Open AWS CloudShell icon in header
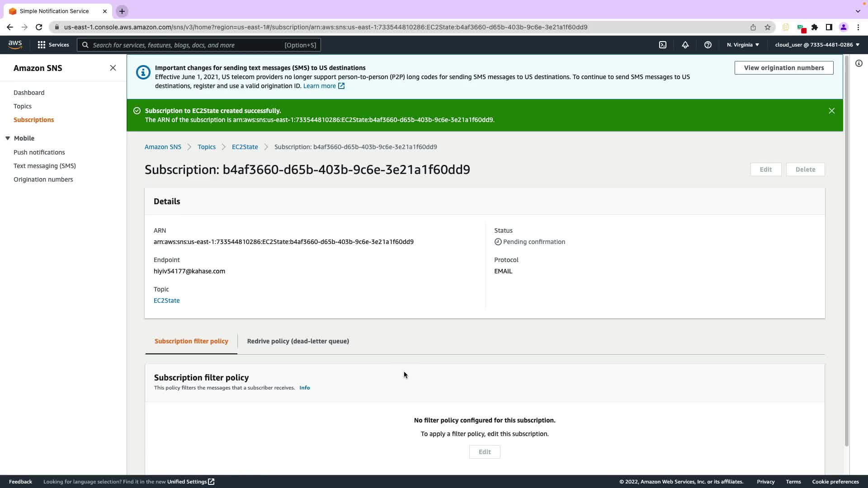This screenshot has height=488, width=868. click(663, 45)
